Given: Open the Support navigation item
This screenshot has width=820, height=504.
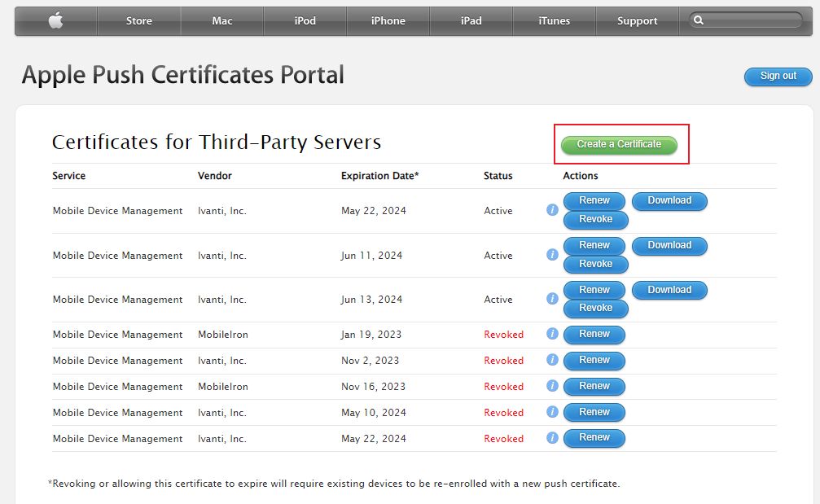Looking at the screenshot, I should (637, 21).
